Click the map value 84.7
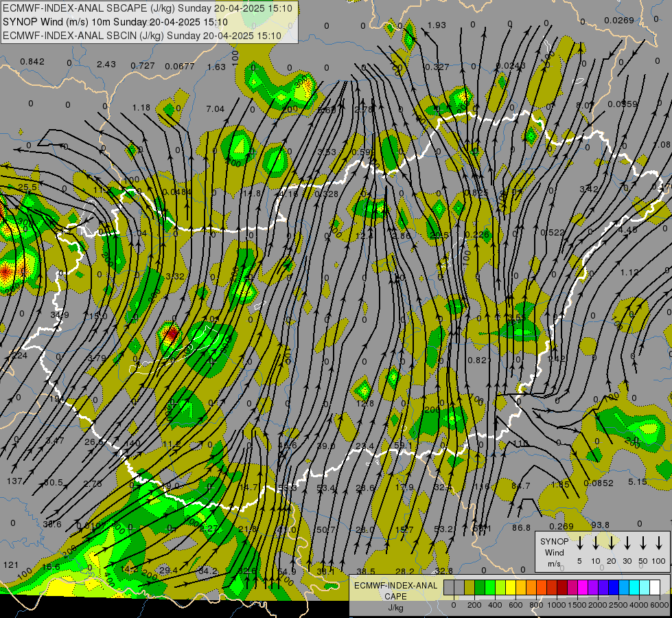 pos(521,486)
